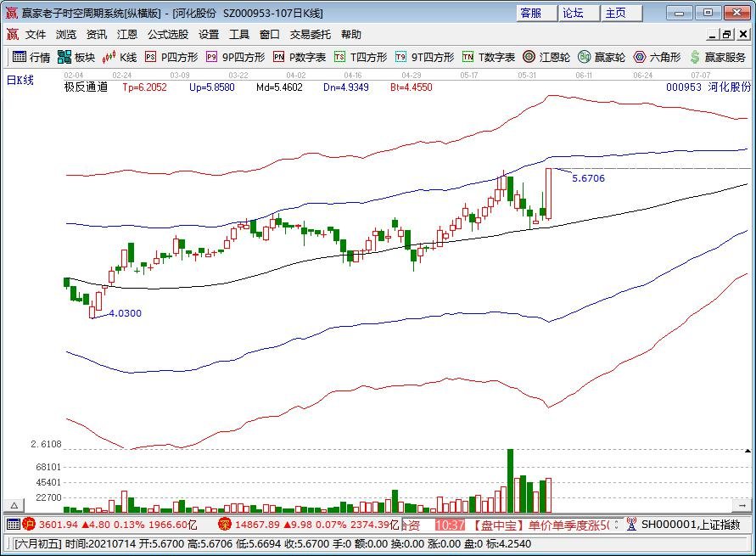Click the SH000001,上证指数 status entry

pyautogui.click(x=691, y=525)
